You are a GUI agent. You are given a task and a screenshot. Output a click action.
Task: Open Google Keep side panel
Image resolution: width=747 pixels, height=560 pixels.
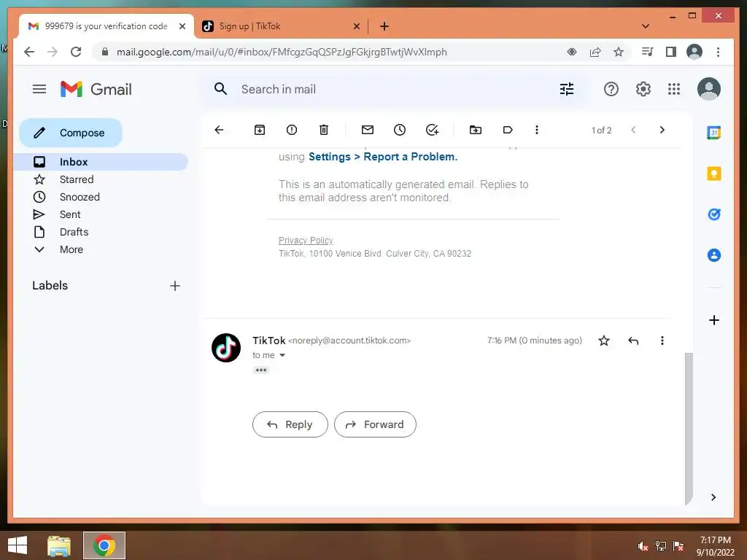713,174
